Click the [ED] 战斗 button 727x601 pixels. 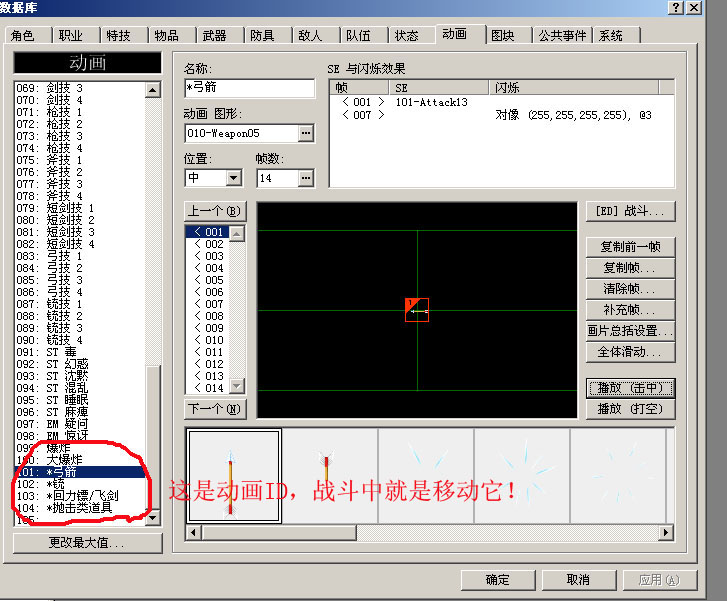pos(630,211)
